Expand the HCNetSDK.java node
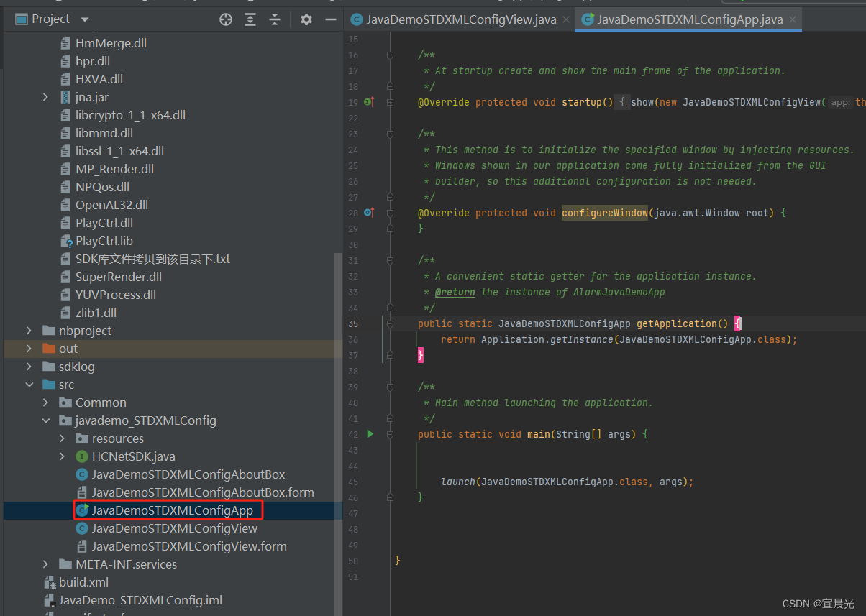Image resolution: width=866 pixels, height=616 pixels. pyautogui.click(x=63, y=456)
